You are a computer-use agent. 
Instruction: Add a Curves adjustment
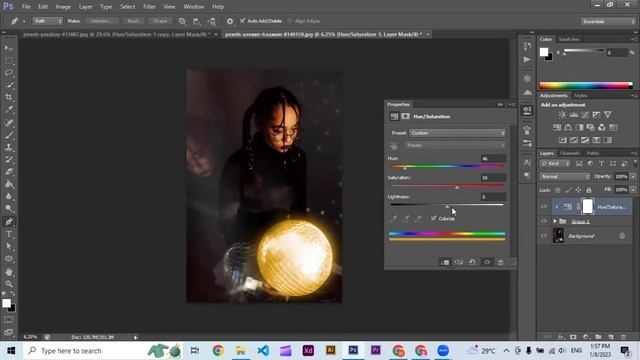585,115
